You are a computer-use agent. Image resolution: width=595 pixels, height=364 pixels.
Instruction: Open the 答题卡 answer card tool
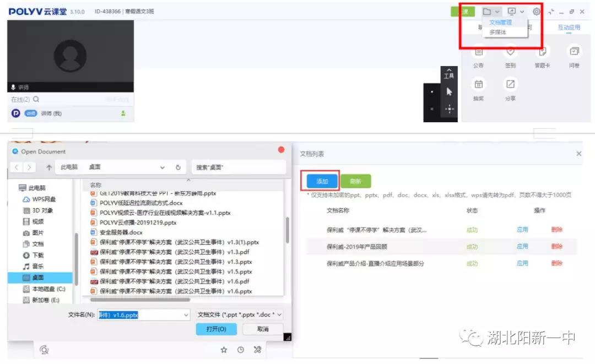[542, 52]
